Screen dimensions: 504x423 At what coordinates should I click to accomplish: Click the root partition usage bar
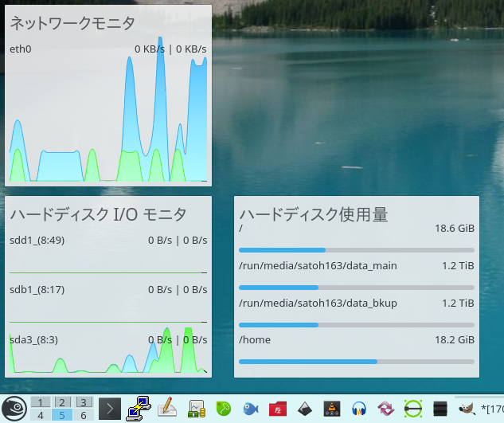pyautogui.click(x=357, y=250)
